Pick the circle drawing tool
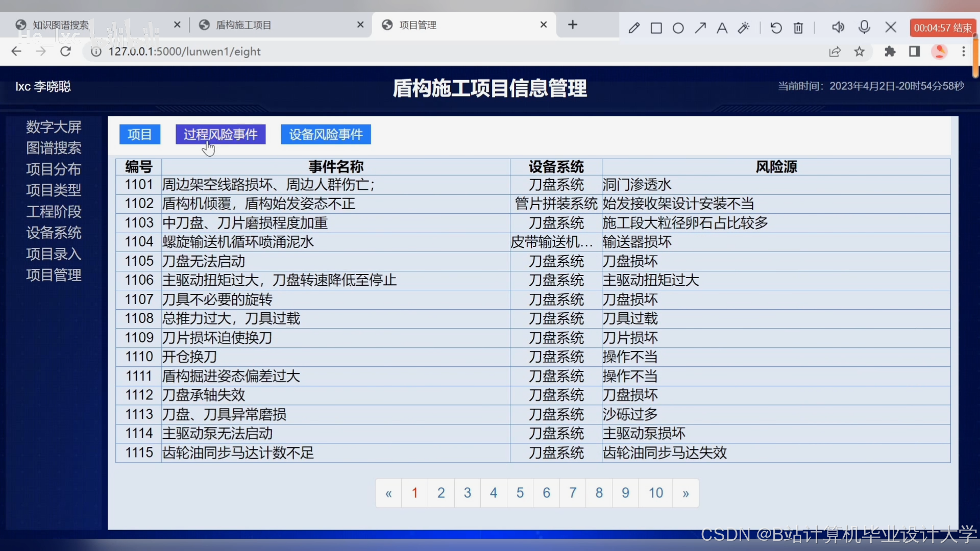The width and height of the screenshot is (980, 551). click(678, 28)
